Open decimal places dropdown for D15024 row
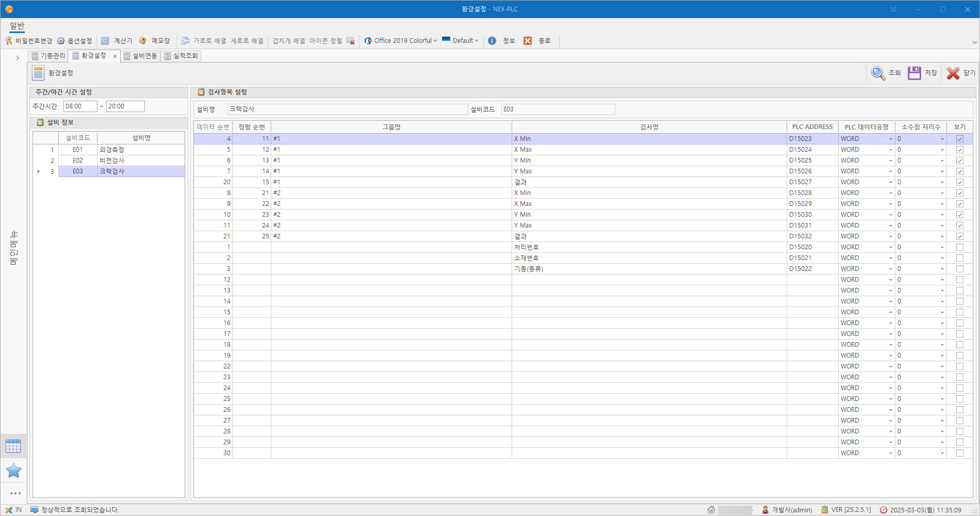This screenshot has height=516, width=980. click(942, 150)
